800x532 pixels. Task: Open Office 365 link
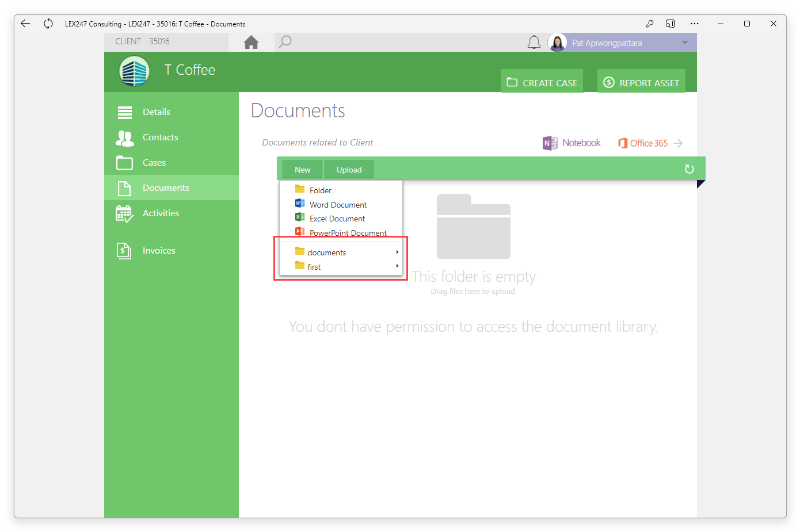coord(650,143)
